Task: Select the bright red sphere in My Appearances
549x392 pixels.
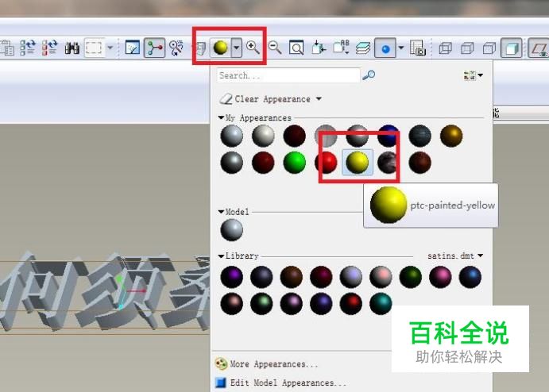Action: pyautogui.click(x=326, y=162)
